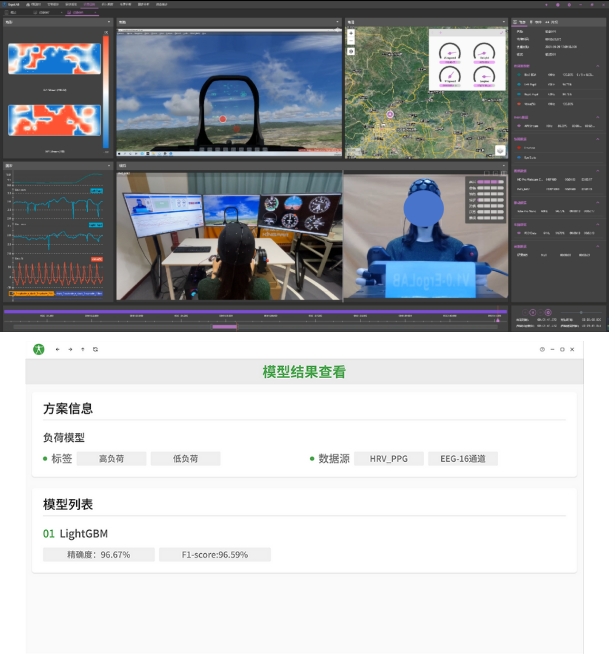Select the 高负荷 label tag

click(x=111, y=459)
